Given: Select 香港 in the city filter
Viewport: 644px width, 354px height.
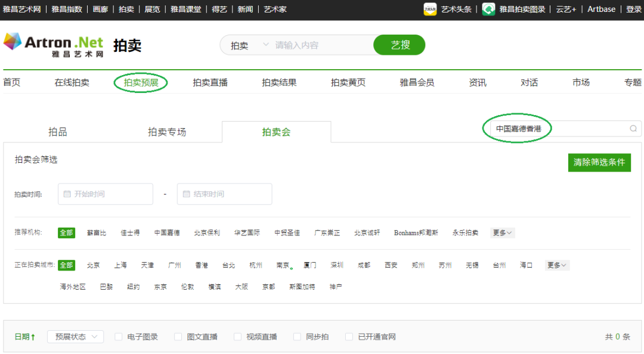Looking at the screenshot, I should [202, 265].
